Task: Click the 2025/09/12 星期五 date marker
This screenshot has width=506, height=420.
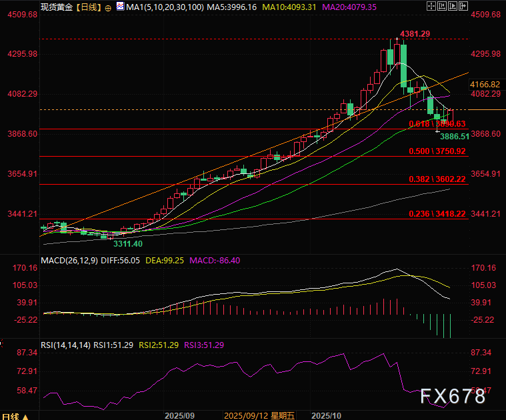Action: tap(259, 415)
